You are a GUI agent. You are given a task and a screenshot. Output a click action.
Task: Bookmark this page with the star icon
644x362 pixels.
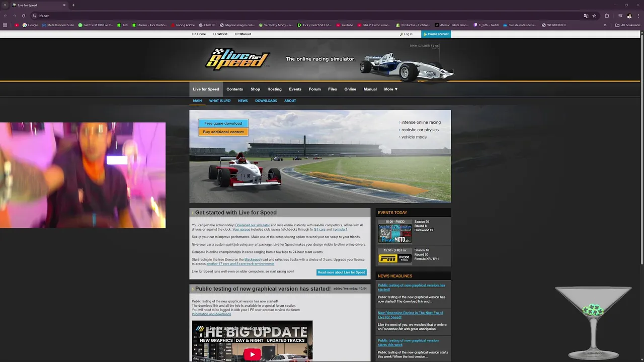(x=594, y=16)
